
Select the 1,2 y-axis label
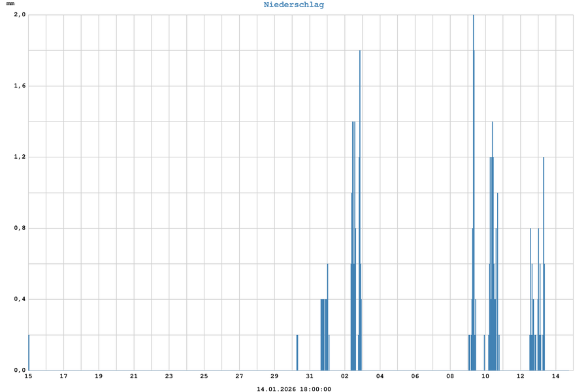point(20,157)
